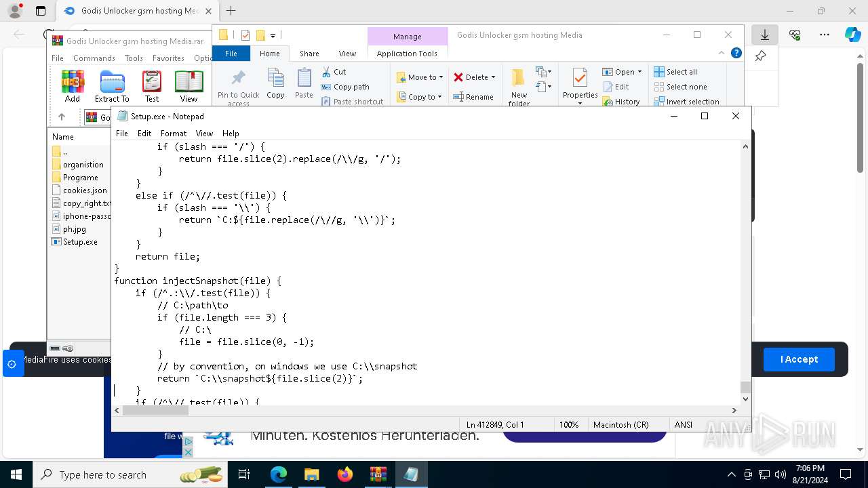
Task: Select cookies.json in WinRAR list
Action: pos(81,190)
